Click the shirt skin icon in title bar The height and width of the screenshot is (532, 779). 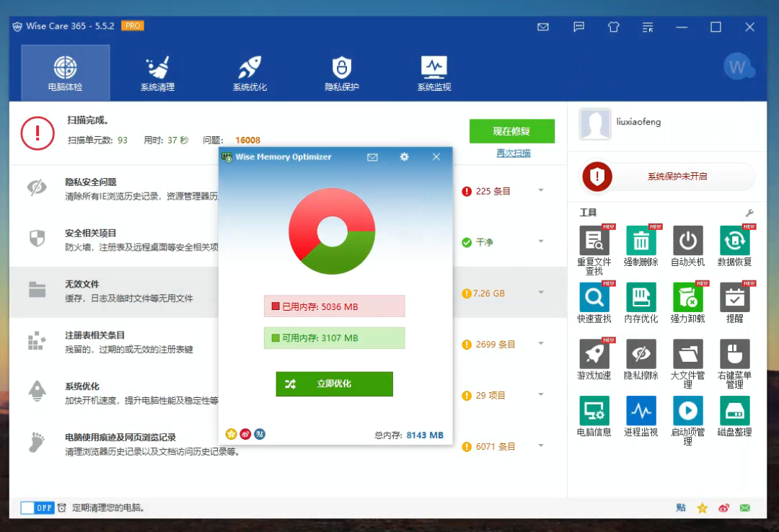point(614,27)
